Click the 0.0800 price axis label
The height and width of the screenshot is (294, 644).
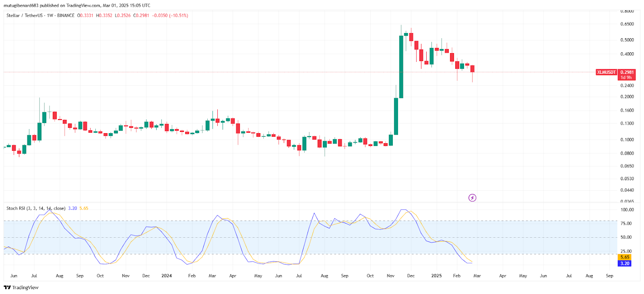627,153
